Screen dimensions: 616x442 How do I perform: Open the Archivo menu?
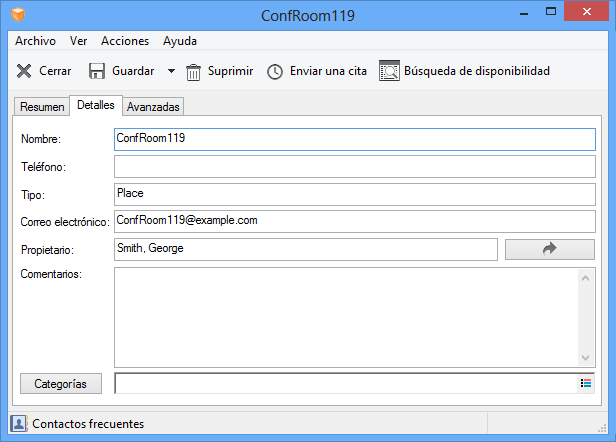(x=35, y=41)
